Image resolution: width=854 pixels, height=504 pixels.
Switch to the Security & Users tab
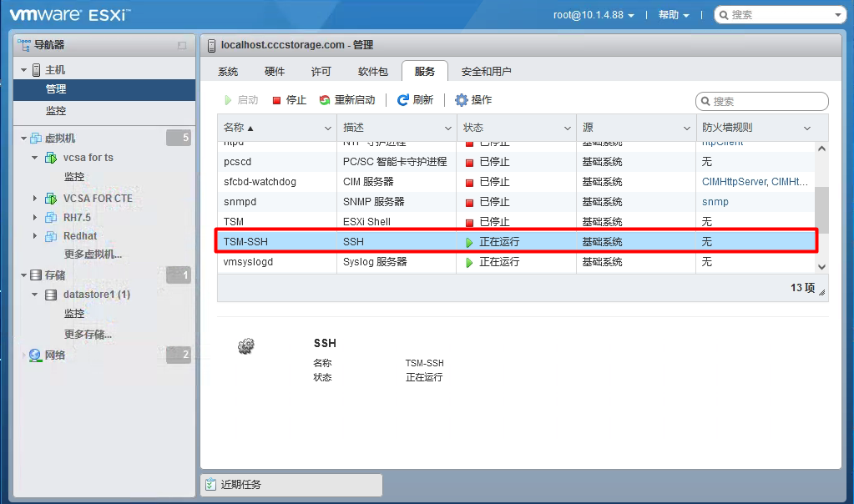[x=487, y=71]
